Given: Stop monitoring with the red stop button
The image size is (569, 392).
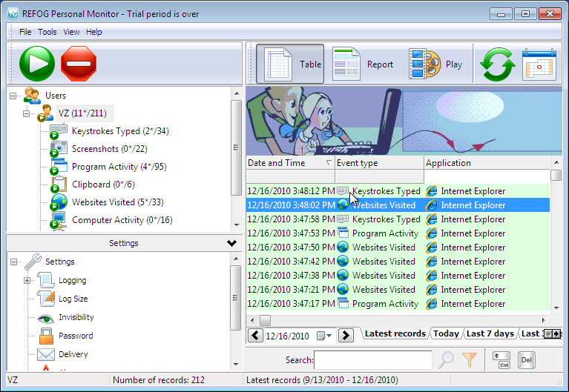Looking at the screenshot, I should coord(79,64).
